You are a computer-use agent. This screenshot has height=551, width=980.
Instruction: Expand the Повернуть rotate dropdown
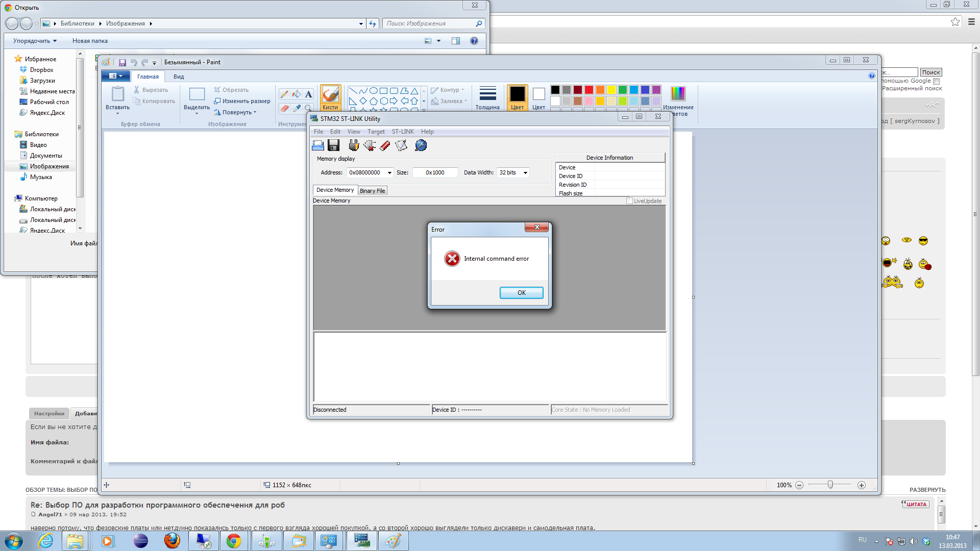point(238,112)
